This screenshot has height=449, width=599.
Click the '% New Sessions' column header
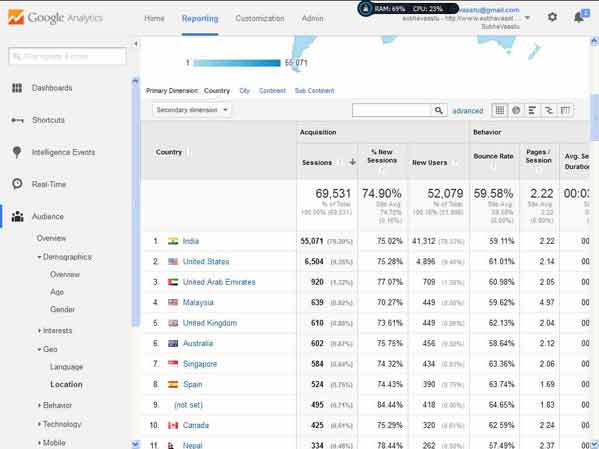tap(382, 156)
